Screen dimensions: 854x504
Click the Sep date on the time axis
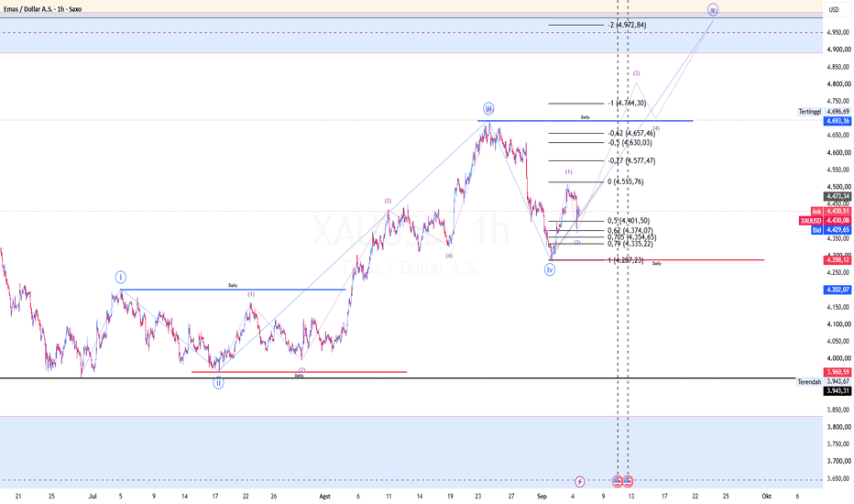542,497
